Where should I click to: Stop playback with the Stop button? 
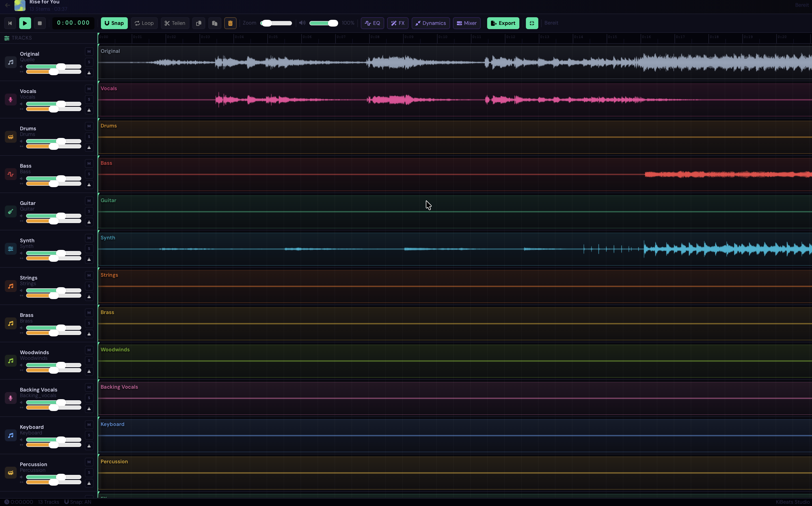click(x=40, y=23)
